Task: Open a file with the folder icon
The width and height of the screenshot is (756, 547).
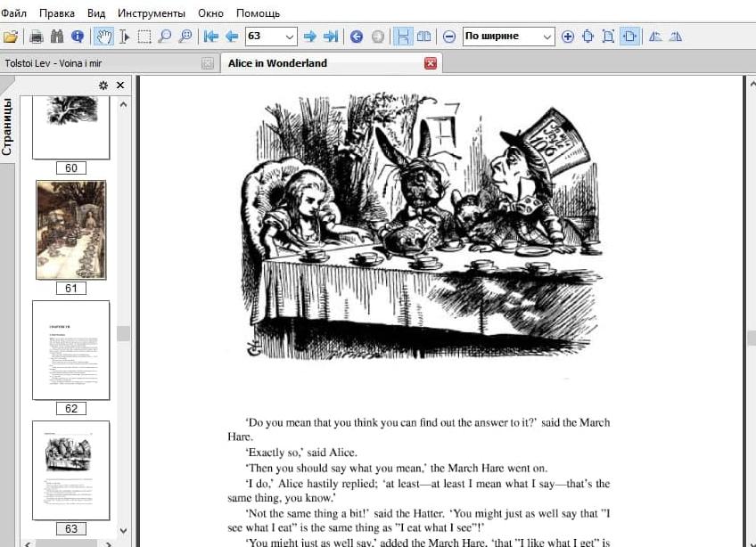Action: point(11,37)
